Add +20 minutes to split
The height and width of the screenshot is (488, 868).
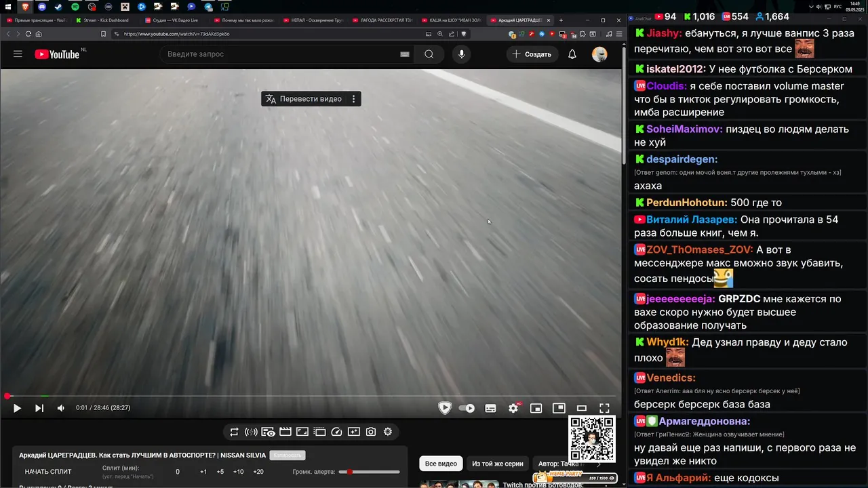258,472
